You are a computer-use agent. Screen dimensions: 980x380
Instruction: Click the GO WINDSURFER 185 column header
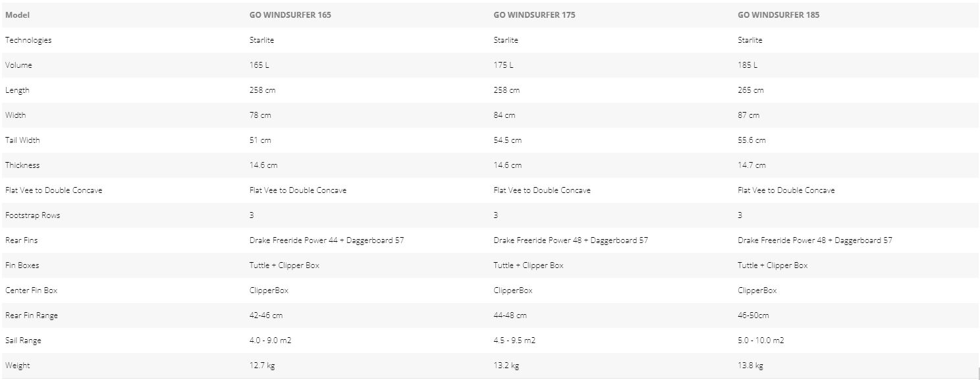coord(778,15)
